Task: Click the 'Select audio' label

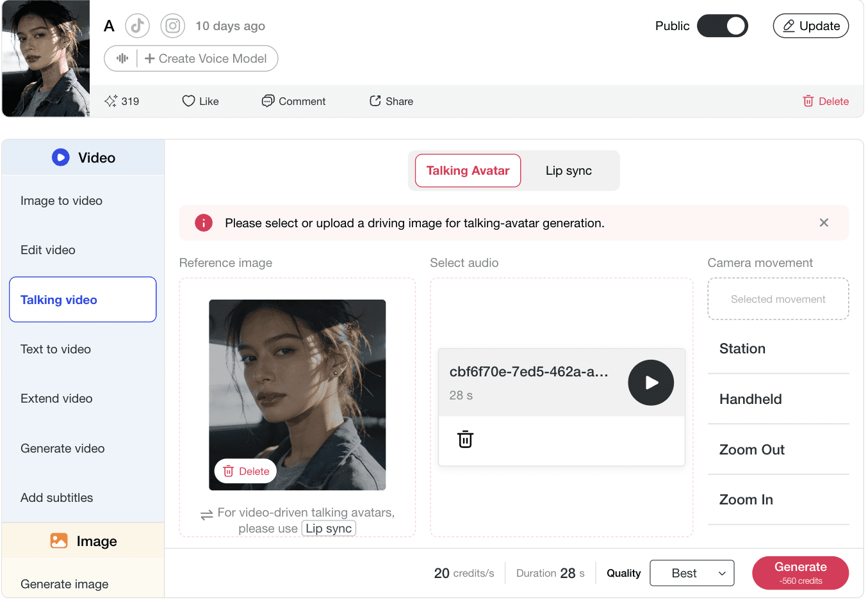Action: [464, 263]
